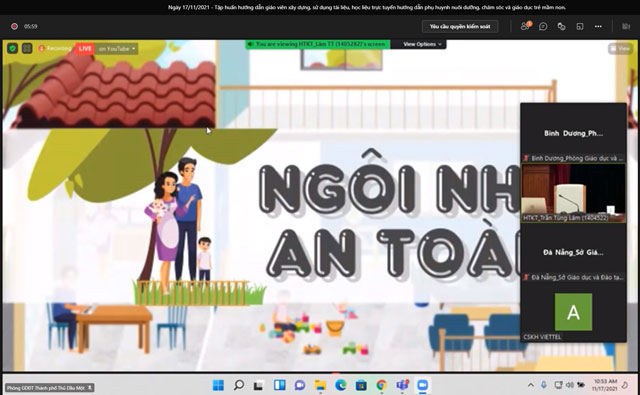This screenshot has height=395, width=640.
Task: Click the green Zoom encryption shield
Action: click(12, 49)
